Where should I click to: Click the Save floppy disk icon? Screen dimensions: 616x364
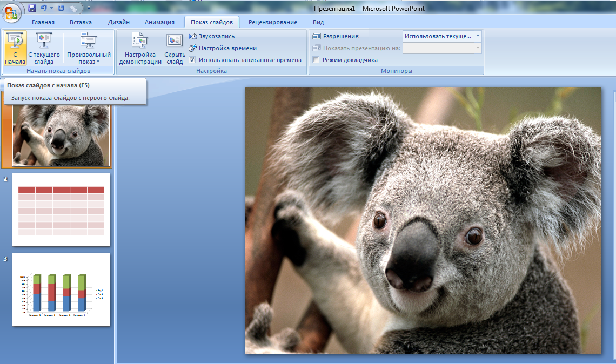pyautogui.click(x=31, y=8)
